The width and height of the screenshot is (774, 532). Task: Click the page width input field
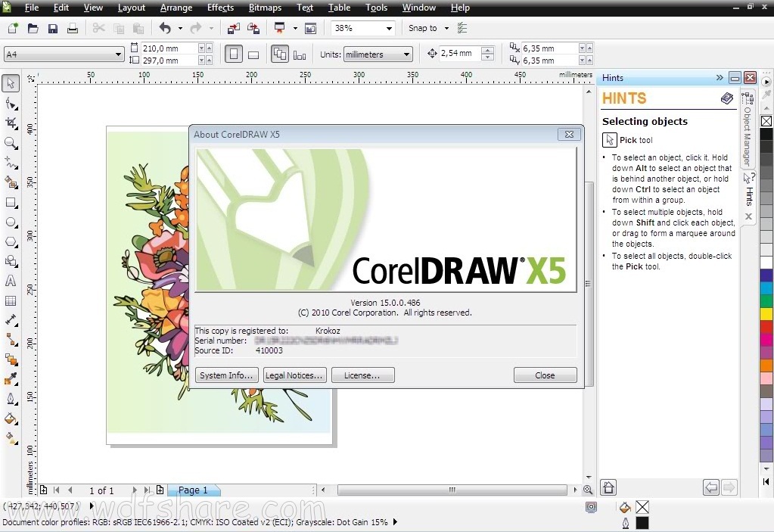169,48
